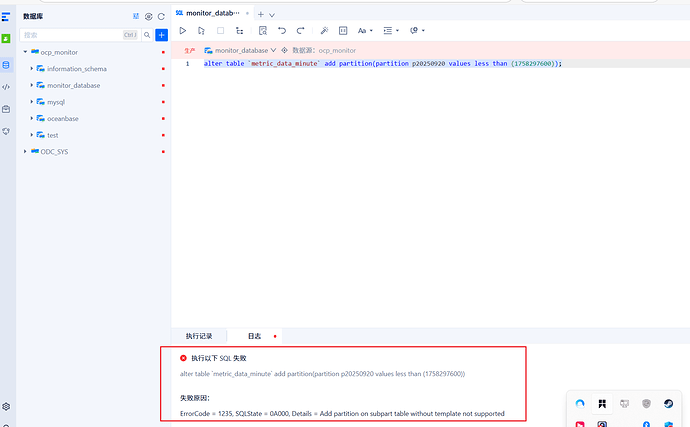
Task: Click the undo arrow in editor toolbar
Action: pyautogui.click(x=282, y=31)
